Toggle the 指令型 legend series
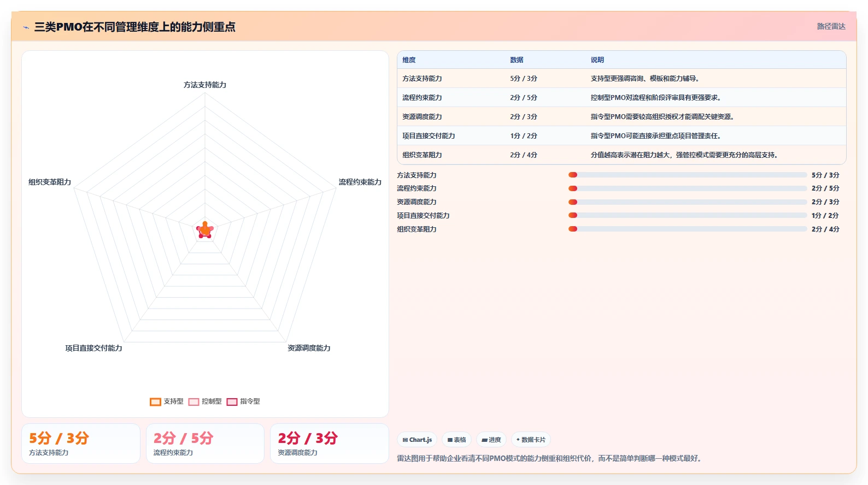This screenshot has width=868, height=485. tap(243, 401)
